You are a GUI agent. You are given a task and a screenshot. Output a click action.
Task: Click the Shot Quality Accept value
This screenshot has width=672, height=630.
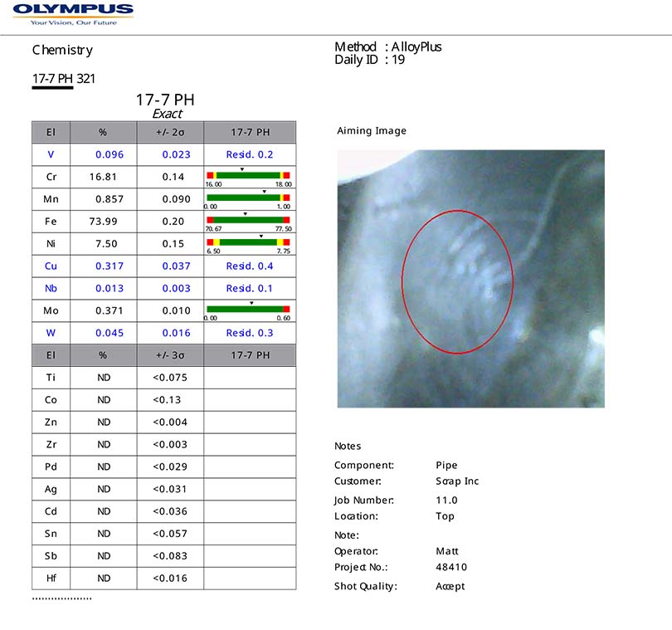tap(450, 586)
